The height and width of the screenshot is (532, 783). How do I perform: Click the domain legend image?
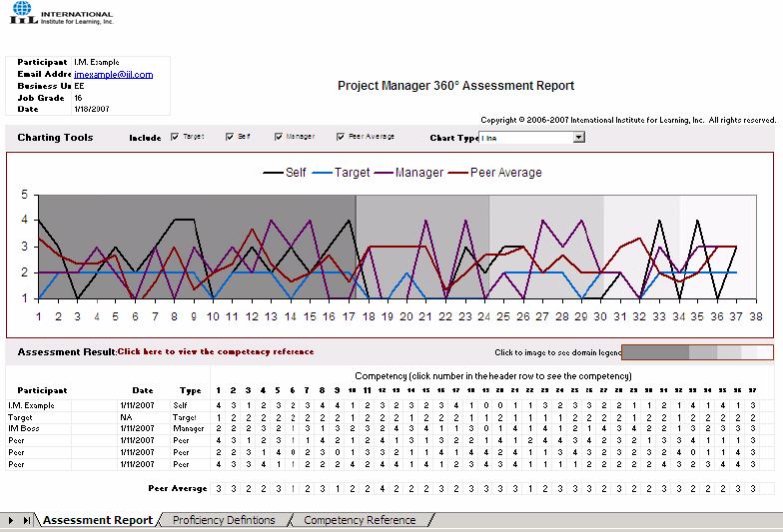[696, 352]
